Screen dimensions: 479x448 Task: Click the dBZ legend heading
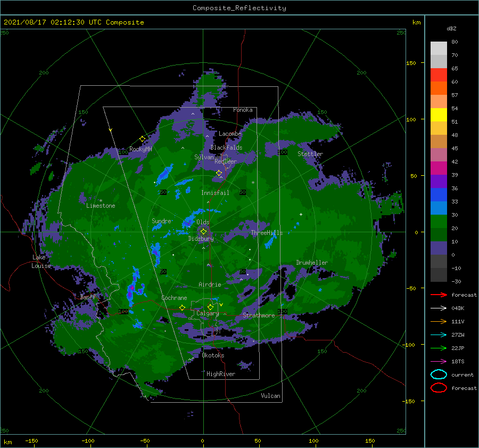(451, 28)
